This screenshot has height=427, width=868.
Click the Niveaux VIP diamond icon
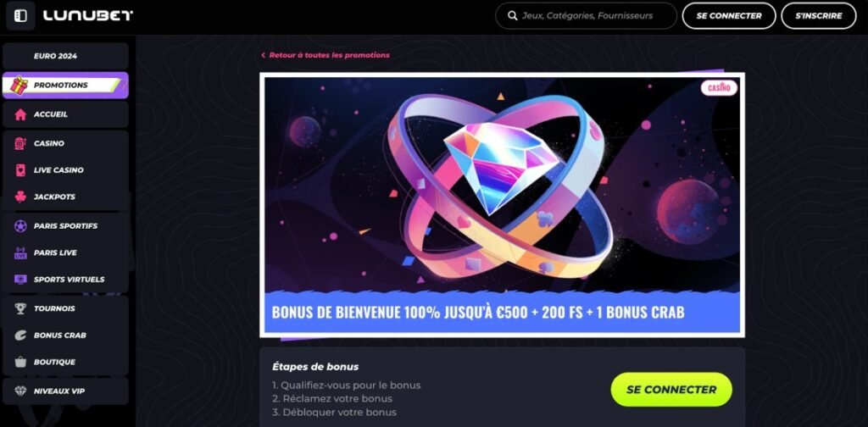point(20,391)
